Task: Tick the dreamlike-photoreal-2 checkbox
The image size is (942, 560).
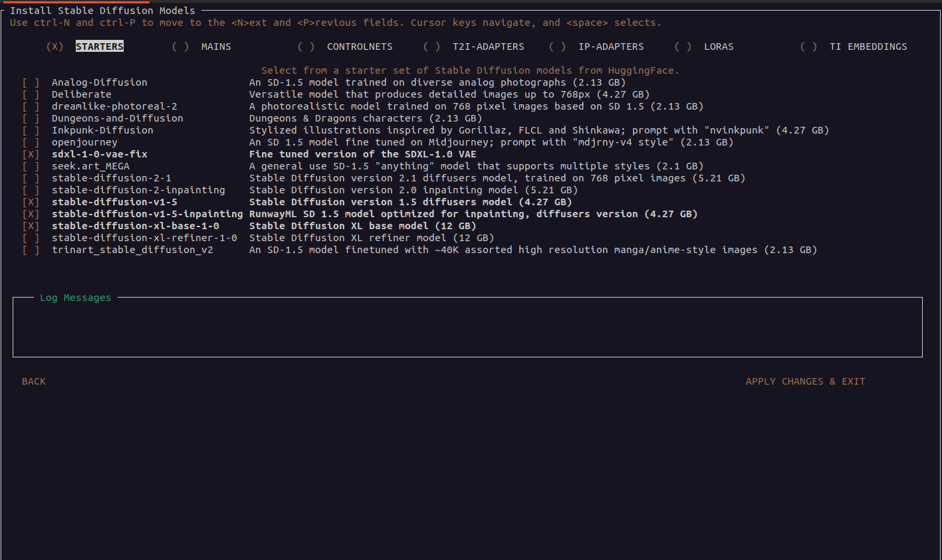Action: point(31,106)
